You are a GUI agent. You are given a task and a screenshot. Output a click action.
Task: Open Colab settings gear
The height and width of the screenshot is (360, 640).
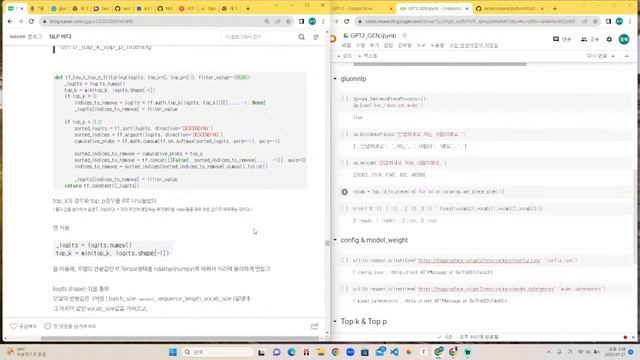tap(609, 39)
